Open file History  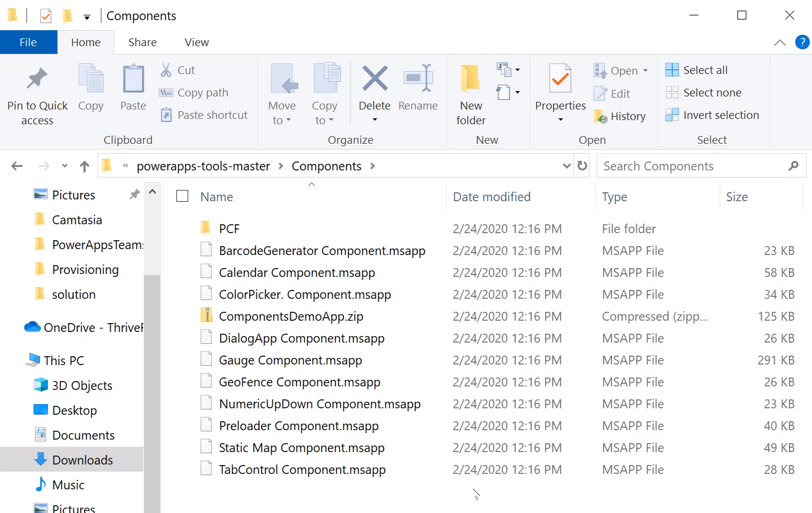[620, 116]
